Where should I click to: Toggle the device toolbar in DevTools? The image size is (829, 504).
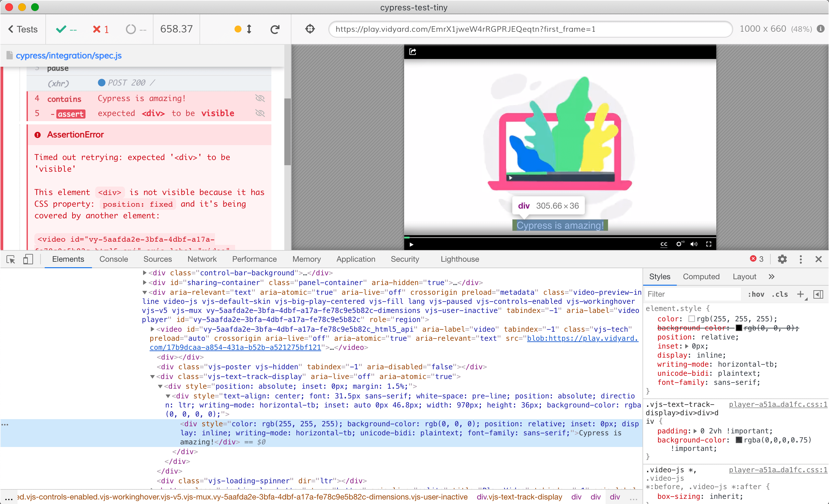(x=28, y=259)
